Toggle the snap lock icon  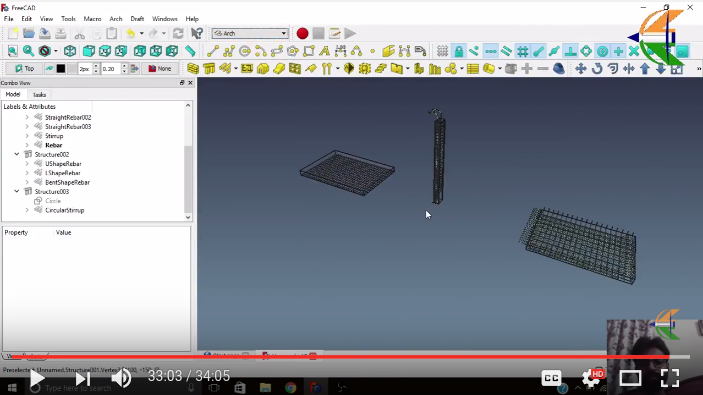tap(459, 51)
